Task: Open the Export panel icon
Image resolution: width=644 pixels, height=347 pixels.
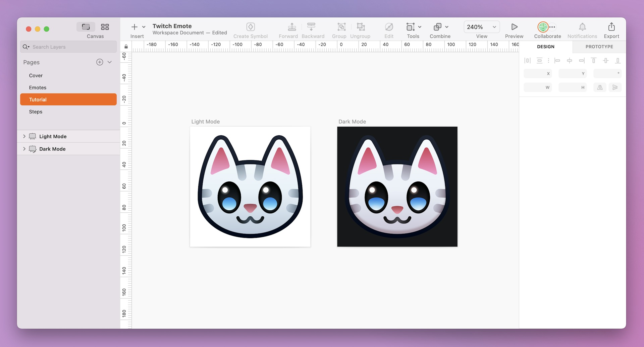Action: click(x=611, y=27)
